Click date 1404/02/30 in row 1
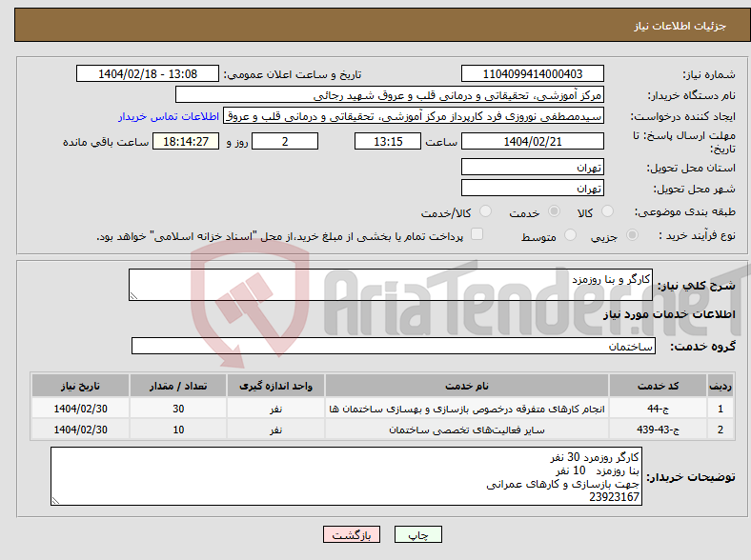The height and width of the screenshot is (560, 751). click(x=80, y=409)
